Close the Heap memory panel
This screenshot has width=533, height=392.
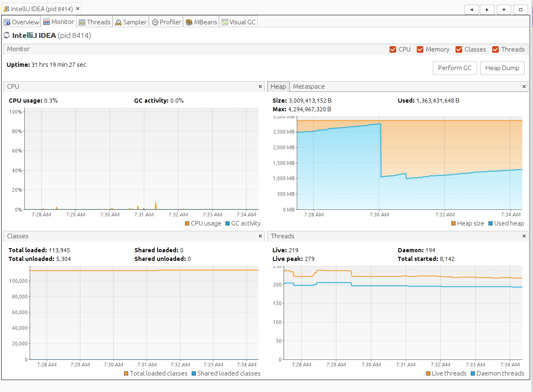pyautogui.click(x=524, y=87)
